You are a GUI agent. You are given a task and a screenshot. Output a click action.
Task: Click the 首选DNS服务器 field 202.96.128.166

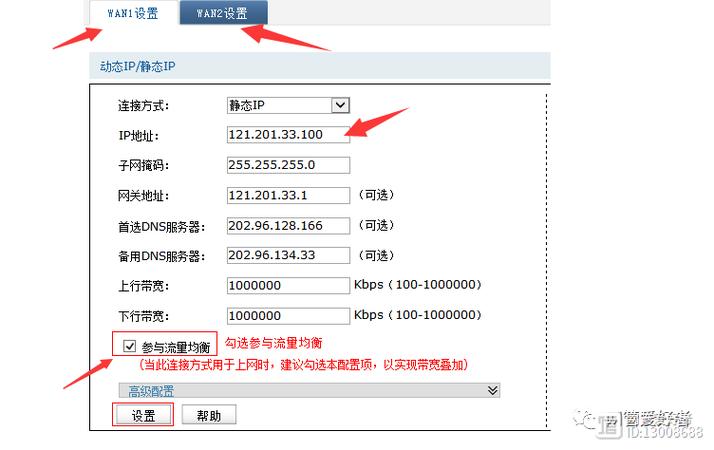click(288, 225)
